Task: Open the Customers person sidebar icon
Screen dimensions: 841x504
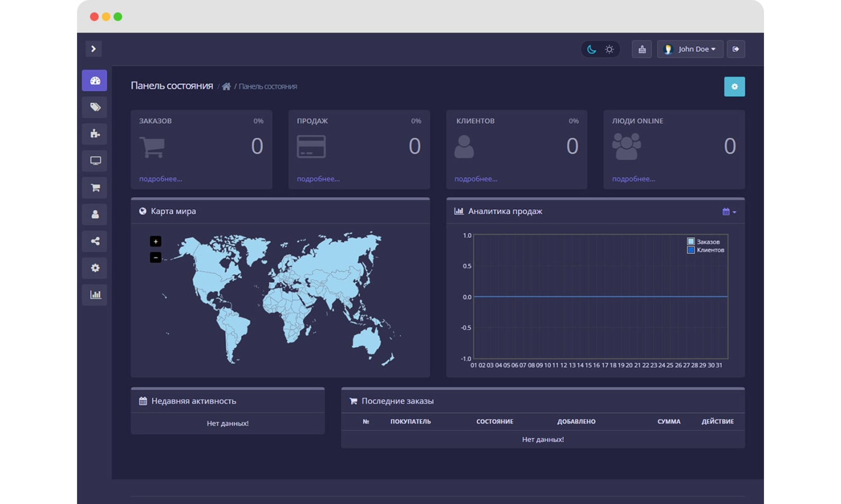Action: pos(95,214)
